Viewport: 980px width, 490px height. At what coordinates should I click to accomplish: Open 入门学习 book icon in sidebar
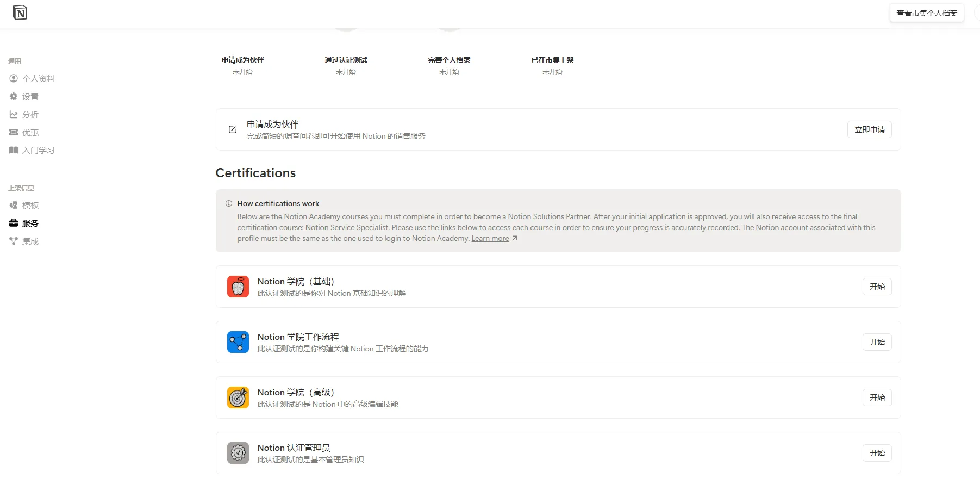coord(14,150)
